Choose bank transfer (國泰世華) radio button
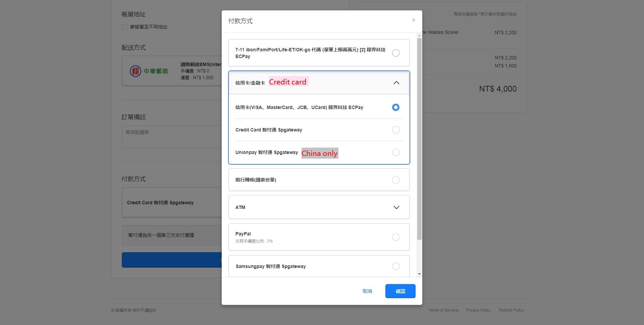This screenshot has height=325, width=644. [x=395, y=180]
